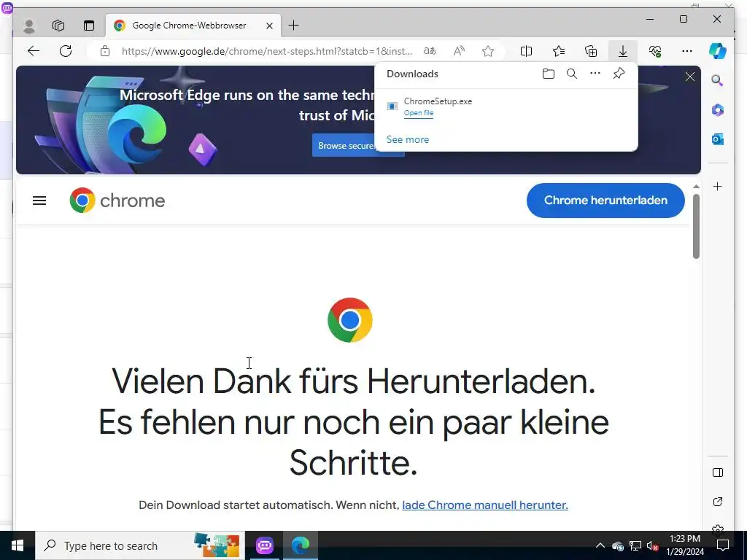The image size is (747, 560).
Task: Pin the Downloads panel
Action: [x=619, y=74]
